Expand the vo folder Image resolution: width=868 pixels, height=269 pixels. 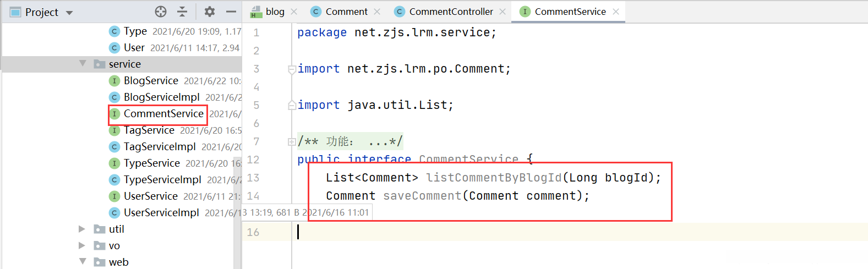pyautogui.click(x=82, y=245)
